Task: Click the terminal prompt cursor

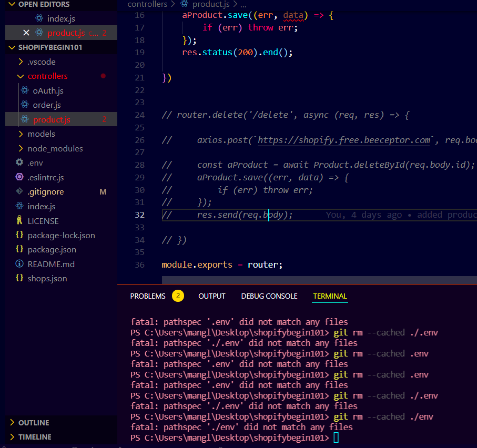Action: click(336, 437)
